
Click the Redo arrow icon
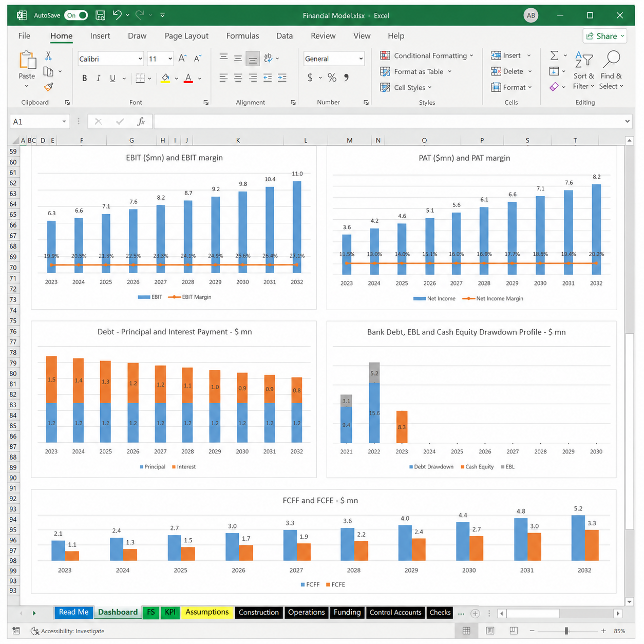click(140, 15)
